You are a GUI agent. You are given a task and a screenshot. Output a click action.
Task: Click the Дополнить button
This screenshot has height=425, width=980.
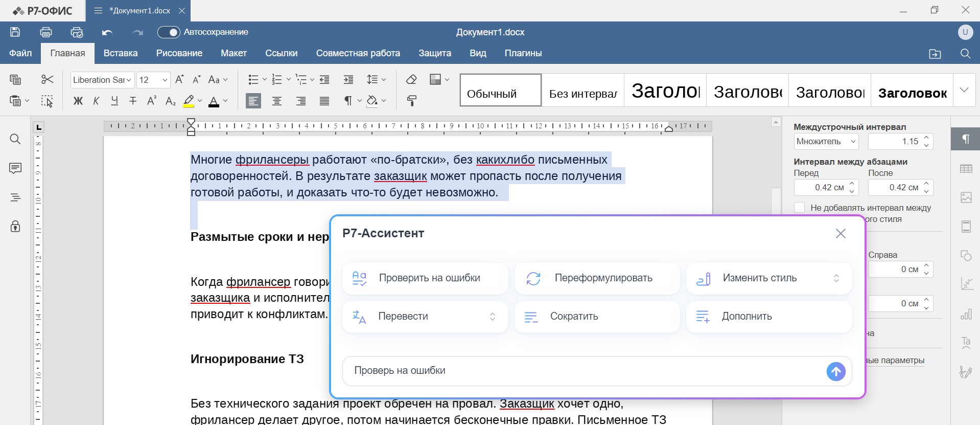tap(769, 317)
